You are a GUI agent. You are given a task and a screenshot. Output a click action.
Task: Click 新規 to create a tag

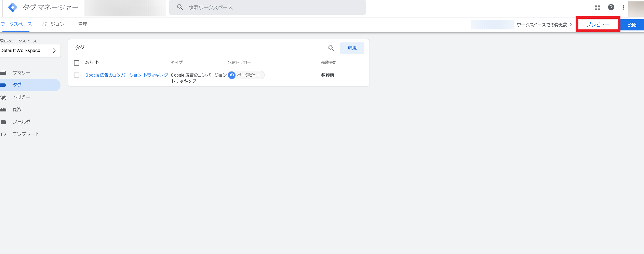click(352, 48)
